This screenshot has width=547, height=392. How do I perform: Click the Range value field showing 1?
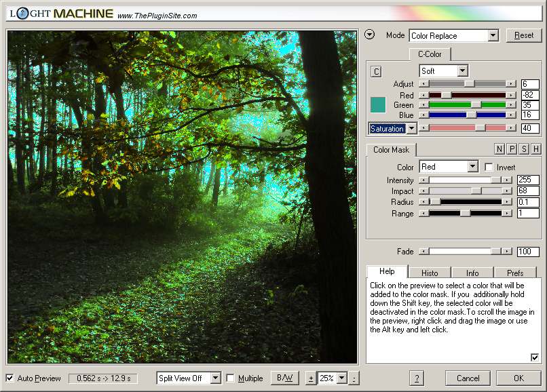tap(528, 213)
